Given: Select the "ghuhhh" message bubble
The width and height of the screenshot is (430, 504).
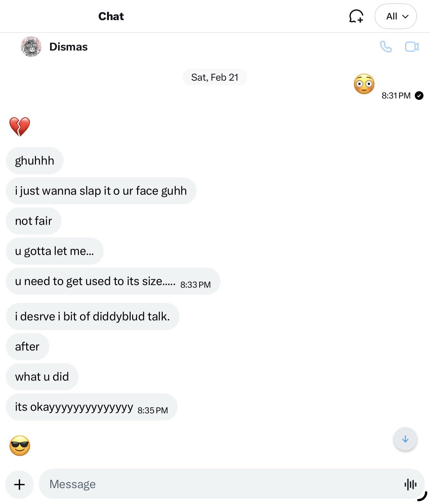Looking at the screenshot, I should click(x=35, y=161).
